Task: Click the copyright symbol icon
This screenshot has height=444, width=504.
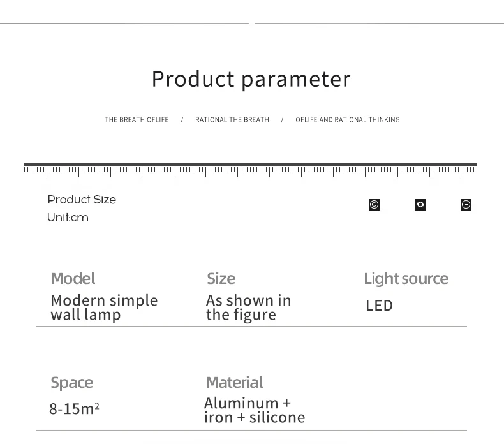Action: [374, 205]
